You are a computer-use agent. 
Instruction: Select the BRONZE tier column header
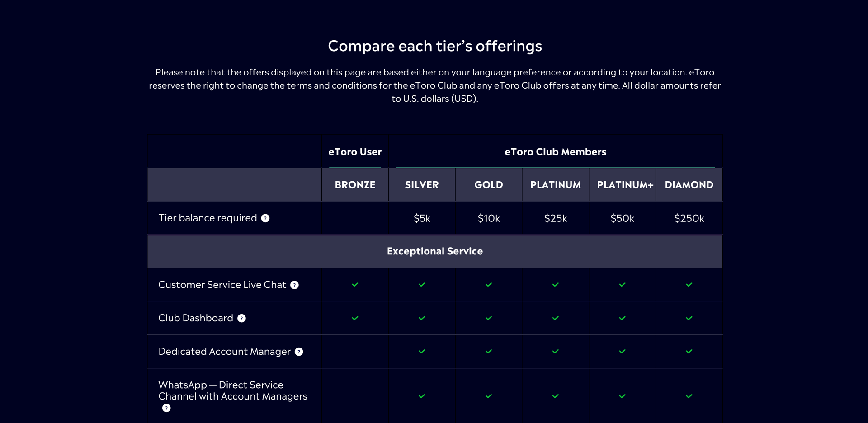[x=355, y=185]
